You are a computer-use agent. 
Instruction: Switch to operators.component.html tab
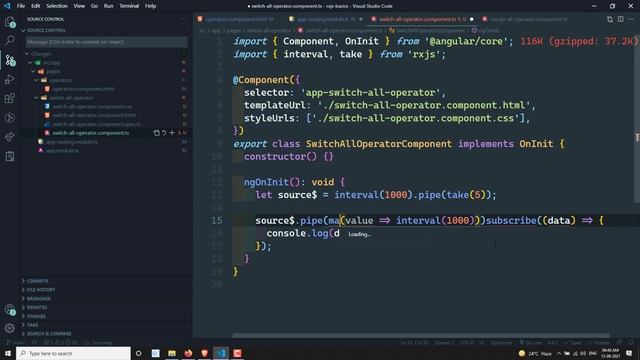(239, 19)
